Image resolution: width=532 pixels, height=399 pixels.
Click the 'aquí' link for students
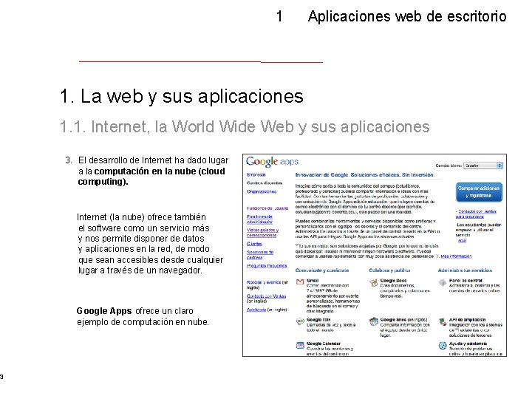(462, 240)
